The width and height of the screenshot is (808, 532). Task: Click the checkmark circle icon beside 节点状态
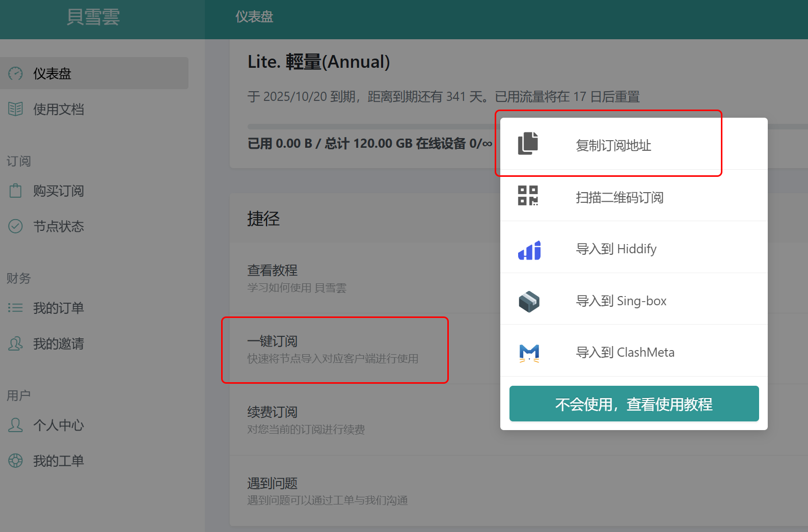click(x=15, y=226)
